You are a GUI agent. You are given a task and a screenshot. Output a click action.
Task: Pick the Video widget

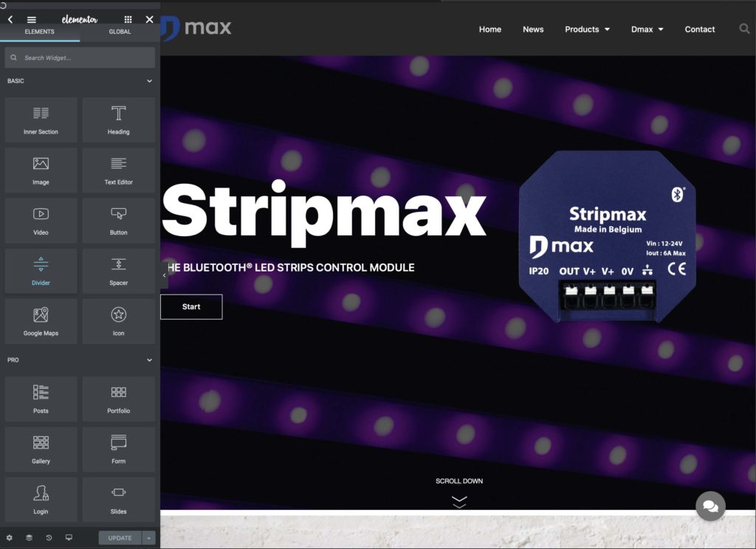(x=41, y=221)
